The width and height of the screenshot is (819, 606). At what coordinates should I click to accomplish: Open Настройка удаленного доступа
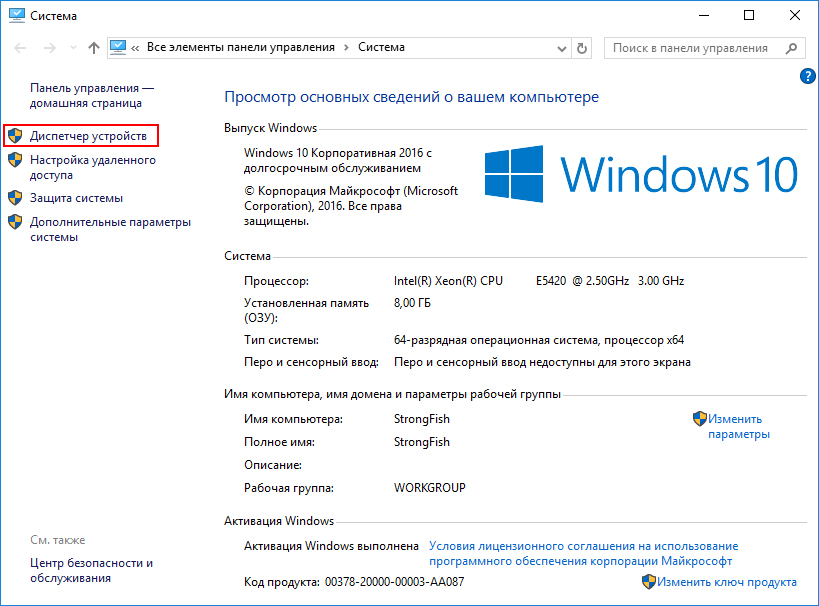pos(92,167)
